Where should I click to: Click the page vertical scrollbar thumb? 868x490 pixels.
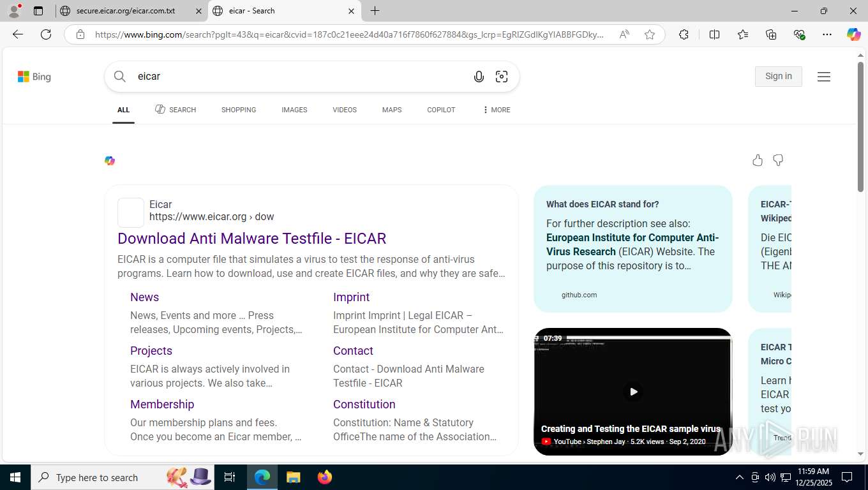[x=860, y=126]
